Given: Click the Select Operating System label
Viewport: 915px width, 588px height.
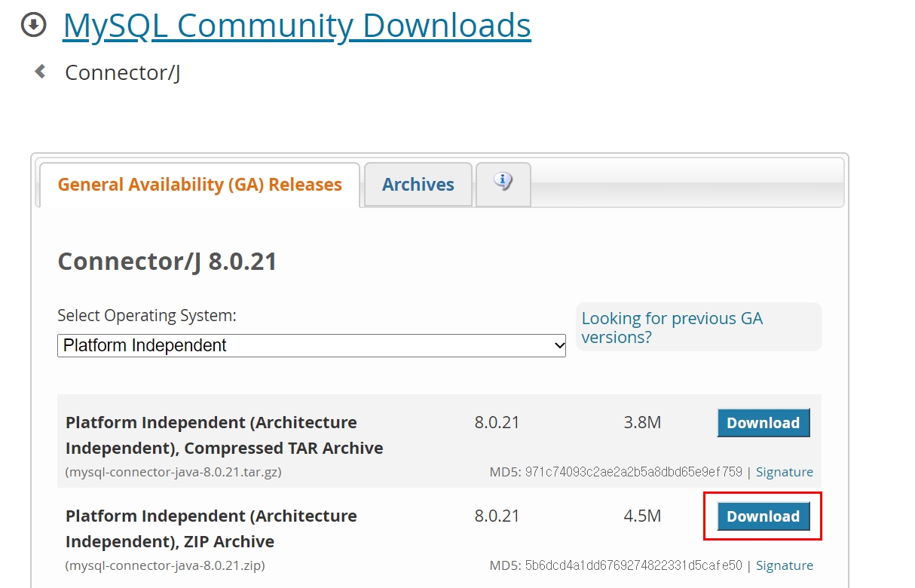Looking at the screenshot, I should click(147, 315).
